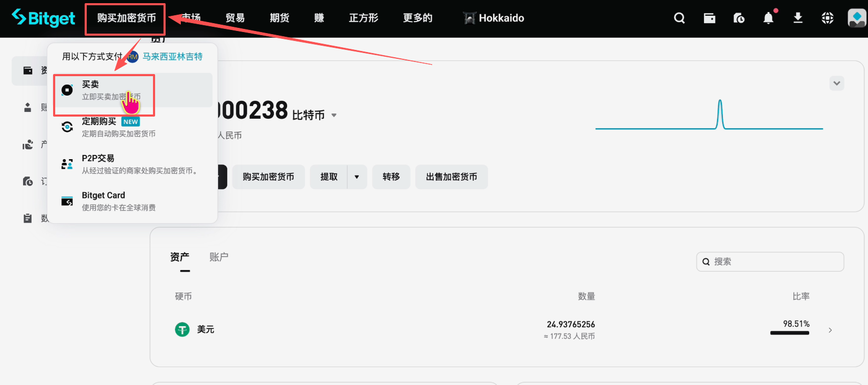Open the 比特币 unit dropdown

[x=334, y=116]
